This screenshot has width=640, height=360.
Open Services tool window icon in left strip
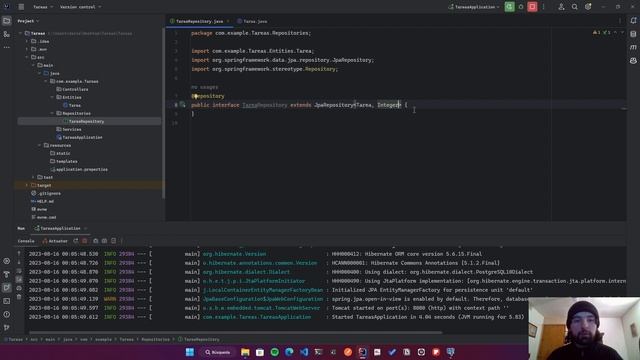(7, 261)
